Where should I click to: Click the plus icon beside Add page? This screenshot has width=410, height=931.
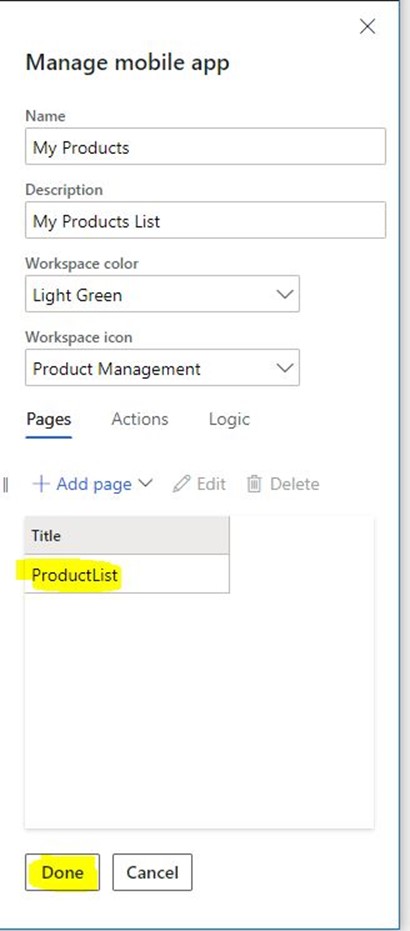tap(41, 484)
